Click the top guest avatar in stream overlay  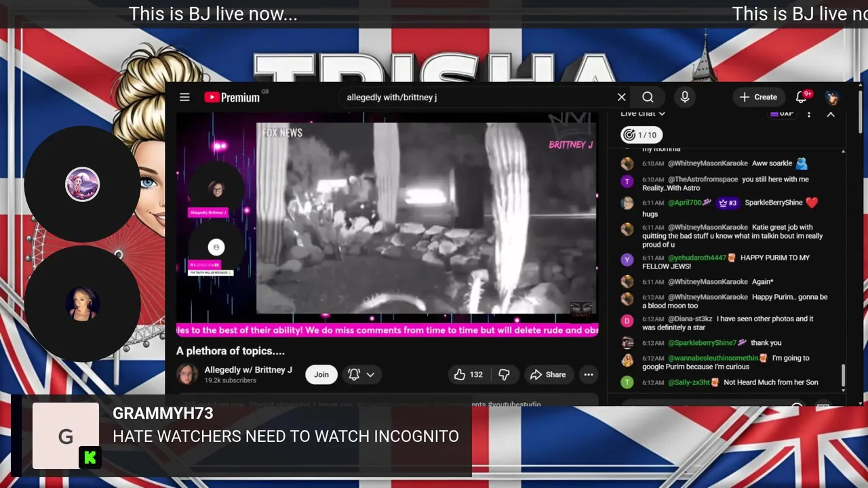tap(82, 184)
